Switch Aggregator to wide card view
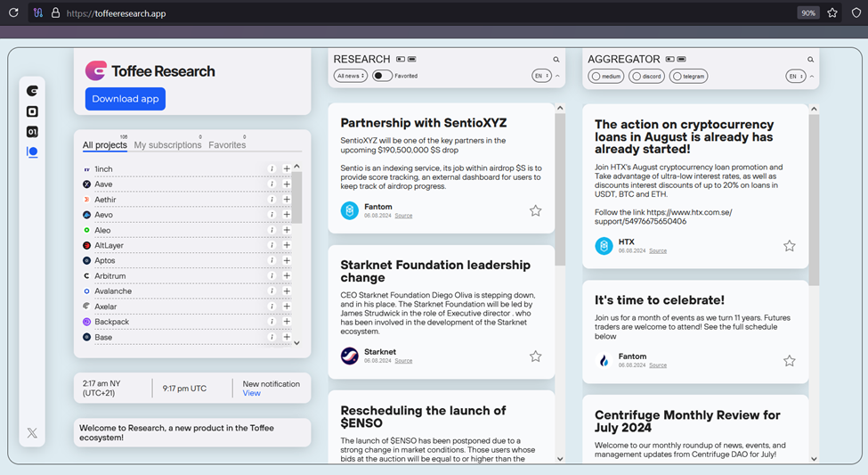Image resolution: width=868 pixels, height=475 pixels. click(x=681, y=59)
